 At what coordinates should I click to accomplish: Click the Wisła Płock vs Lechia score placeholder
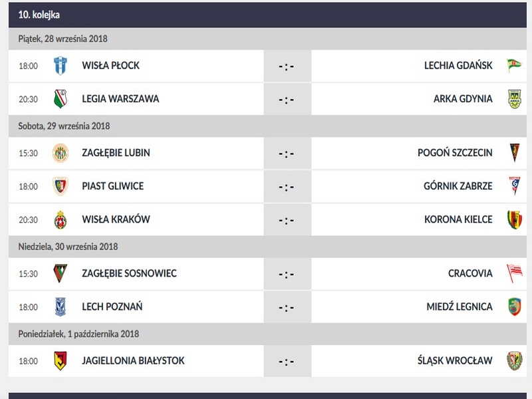pyautogui.click(x=287, y=66)
